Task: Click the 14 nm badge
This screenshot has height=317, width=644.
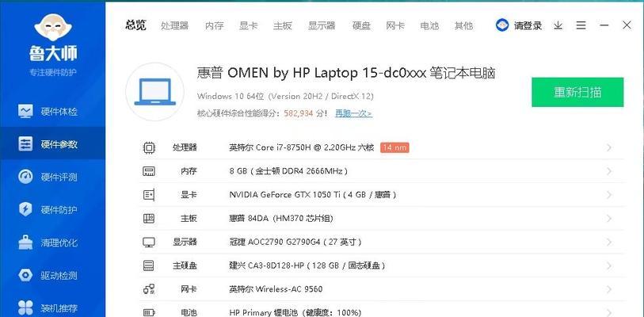Action: 394,147
